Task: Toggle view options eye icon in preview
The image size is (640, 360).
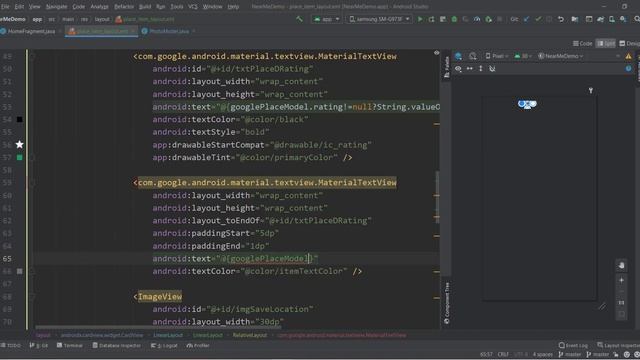Action: pyautogui.click(x=458, y=69)
